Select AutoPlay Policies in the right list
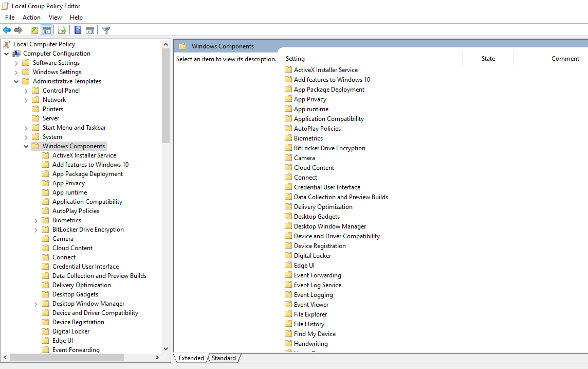Viewport: 588px width, 369px height. 317,128
